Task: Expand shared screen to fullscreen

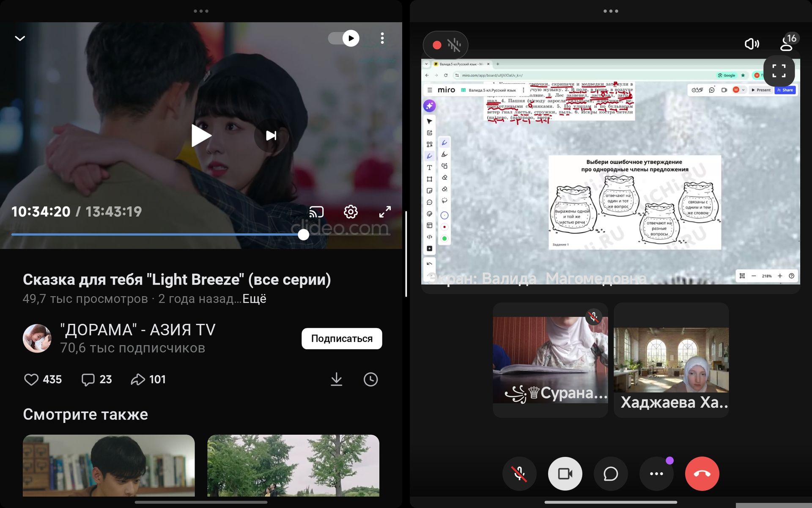Action: click(779, 71)
